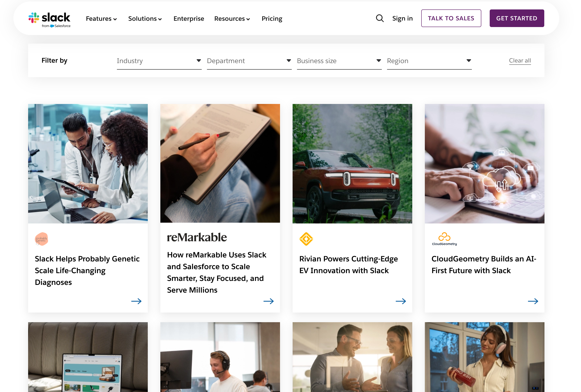The height and width of the screenshot is (392, 581).
Task: Click the CloudGeometry logo icon
Action: (444, 239)
